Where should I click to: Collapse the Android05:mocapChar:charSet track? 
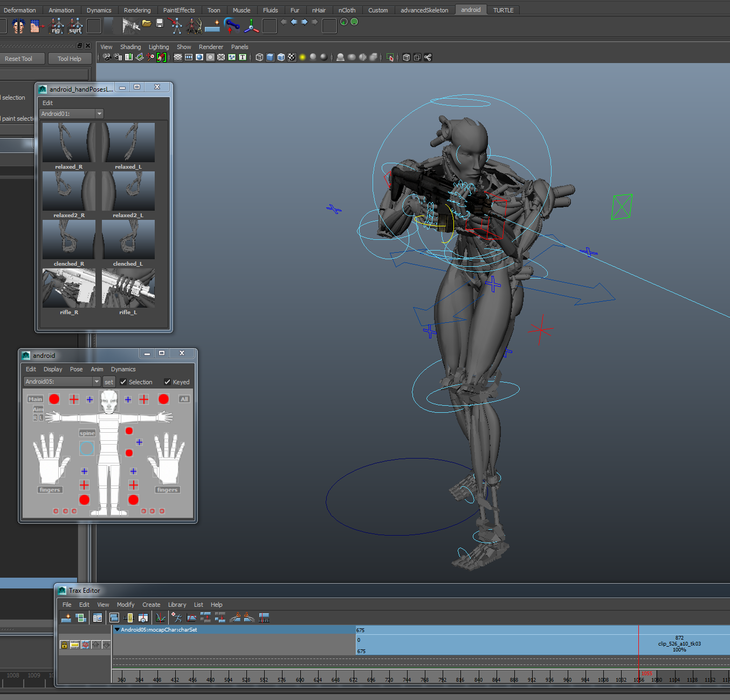coord(117,629)
